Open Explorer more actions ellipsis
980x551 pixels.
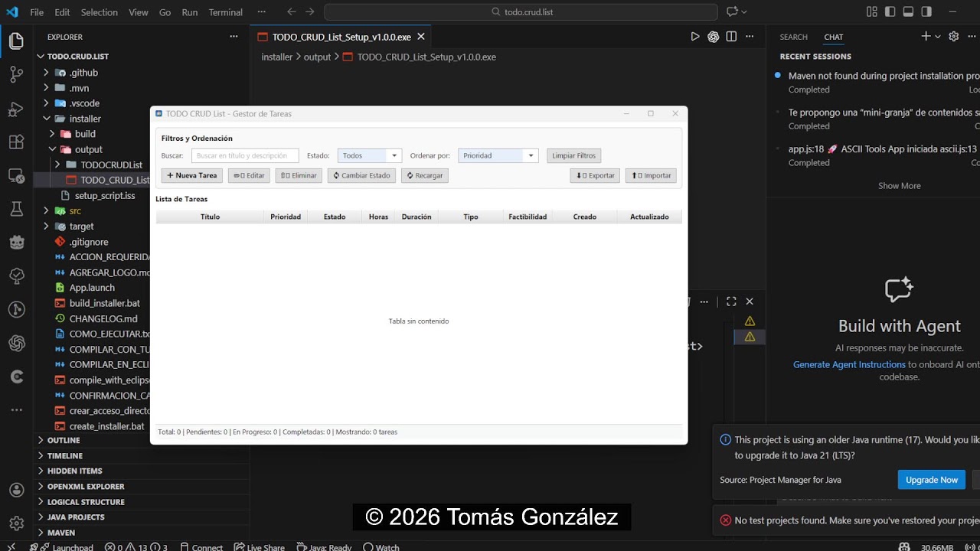click(x=234, y=37)
